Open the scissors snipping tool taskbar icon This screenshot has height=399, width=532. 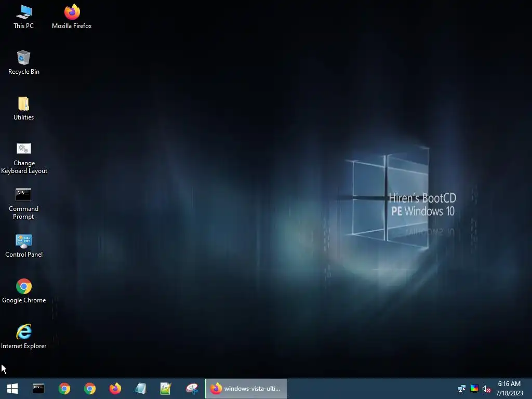point(192,389)
